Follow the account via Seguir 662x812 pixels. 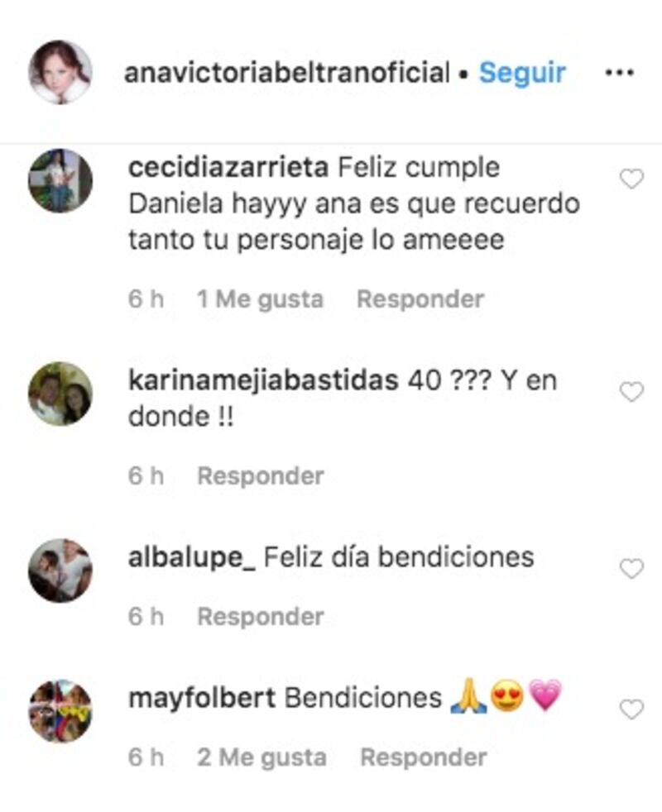click(x=522, y=73)
